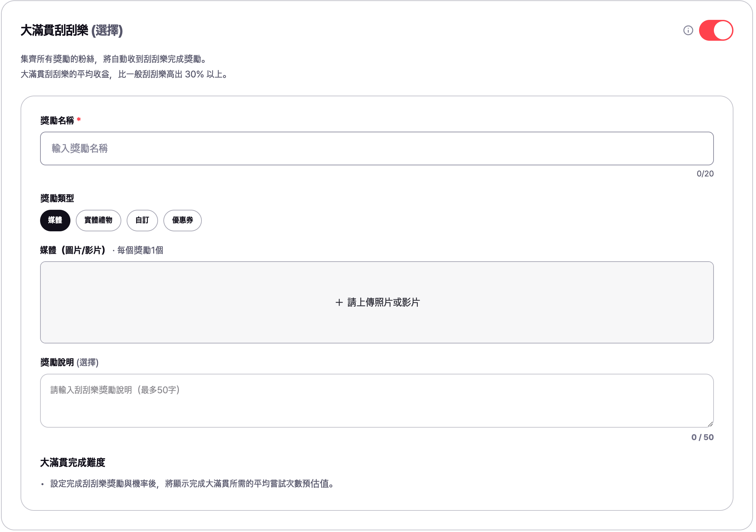Click the 大滿貫刮刮樂 (選擇) section title
This screenshot has width=756, height=532.
(72, 30)
